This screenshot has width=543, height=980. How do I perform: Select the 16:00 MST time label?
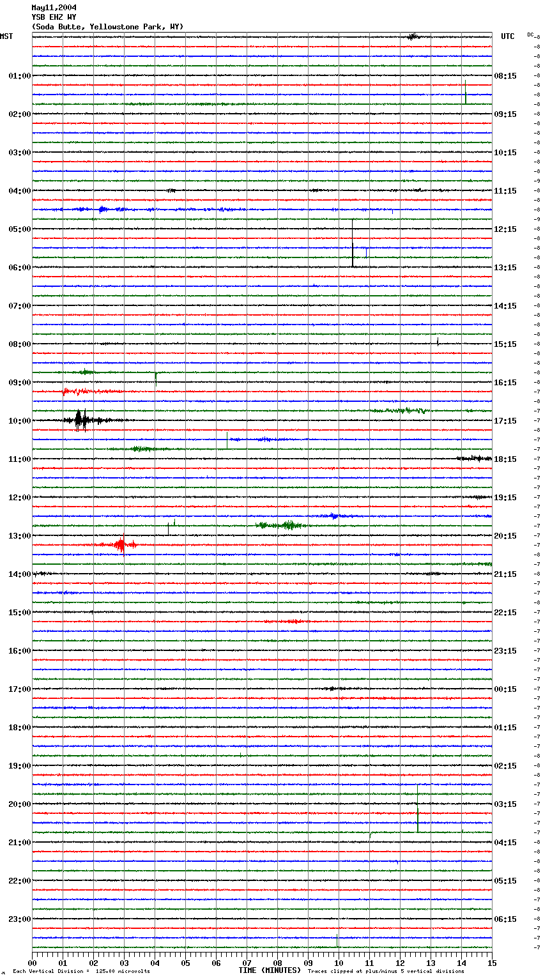[x=20, y=651]
